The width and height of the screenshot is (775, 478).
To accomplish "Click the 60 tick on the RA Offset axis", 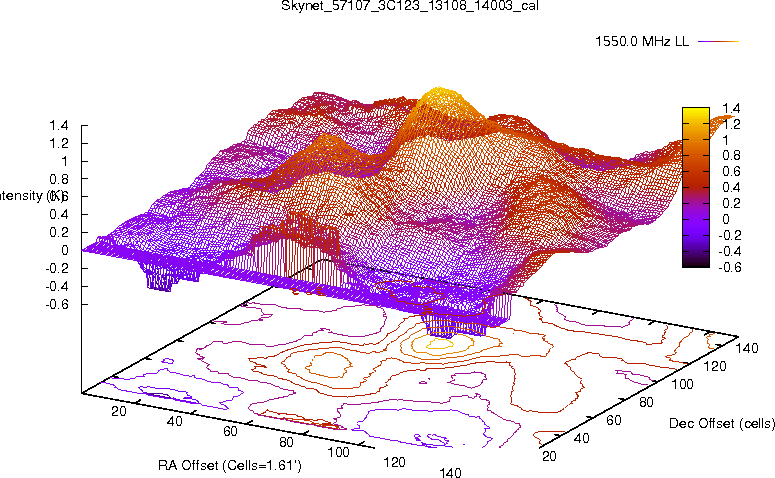I will click(230, 432).
